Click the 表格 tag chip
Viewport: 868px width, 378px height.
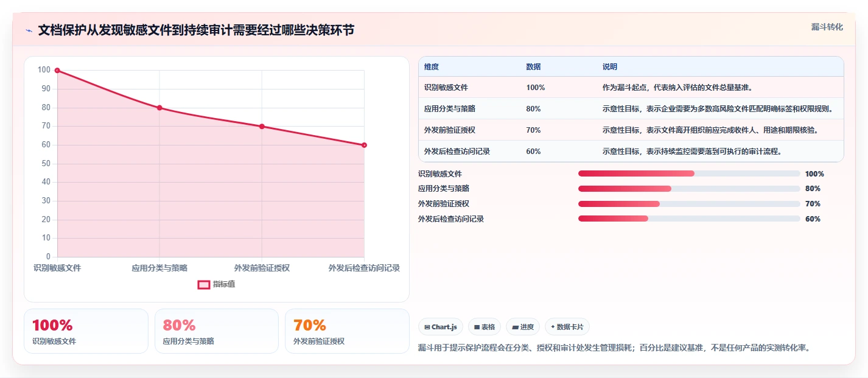pyautogui.click(x=485, y=327)
